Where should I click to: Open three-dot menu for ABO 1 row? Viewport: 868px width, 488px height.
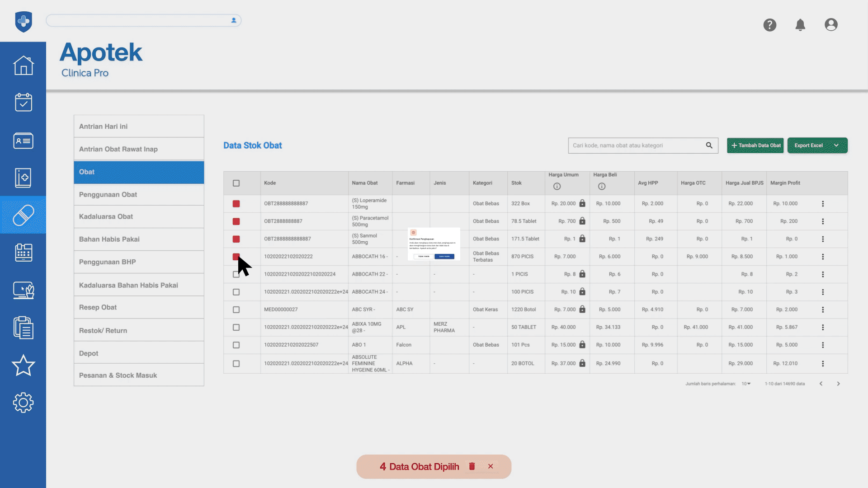[823, 345]
